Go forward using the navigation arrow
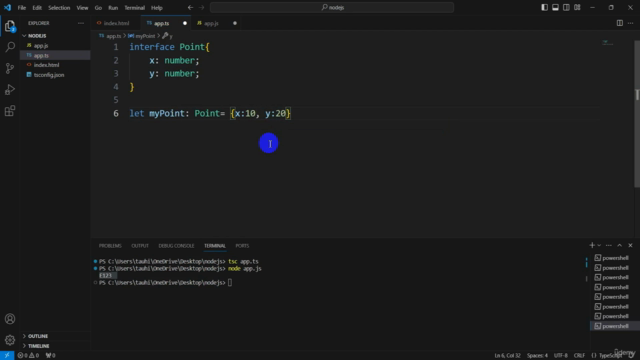The width and height of the screenshot is (640, 360). [202, 7]
